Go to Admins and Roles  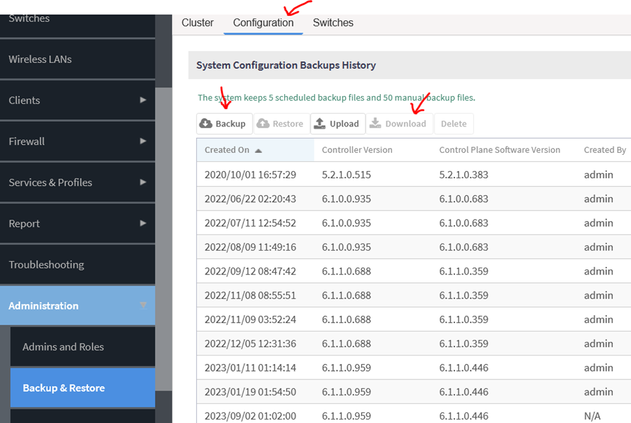pos(63,347)
